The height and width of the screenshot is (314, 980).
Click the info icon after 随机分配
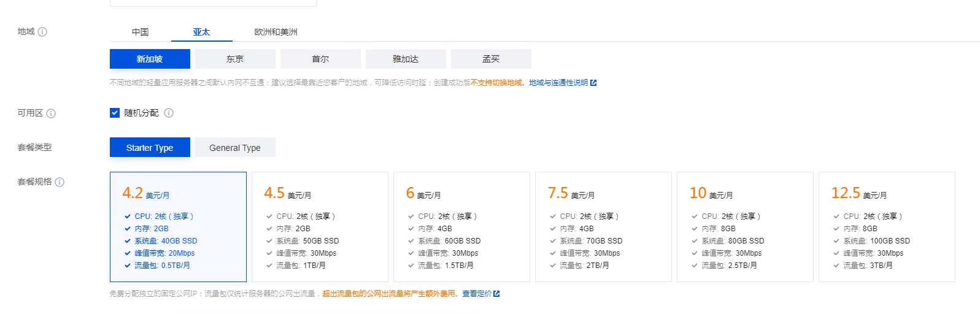coord(169,113)
